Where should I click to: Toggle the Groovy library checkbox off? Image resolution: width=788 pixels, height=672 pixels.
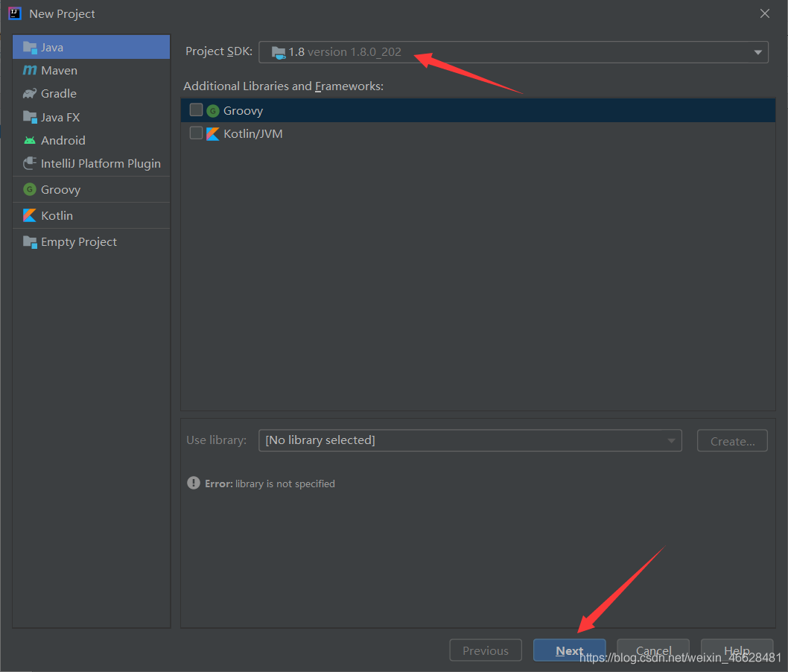click(x=197, y=110)
